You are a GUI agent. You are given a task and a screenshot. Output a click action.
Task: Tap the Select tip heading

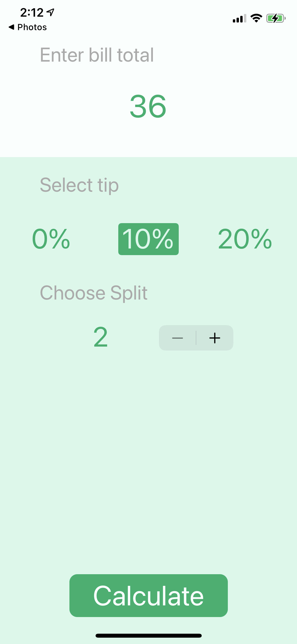coord(79,185)
